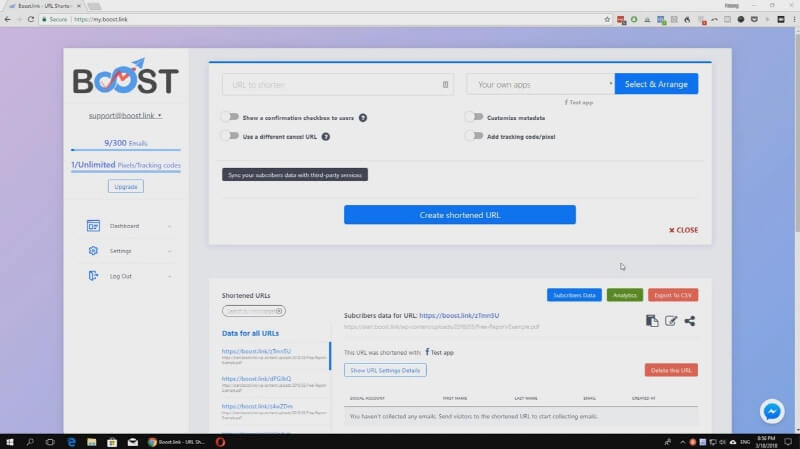The height and width of the screenshot is (449, 800).
Task: Open the Mail app on the taskbar
Action: click(x=133, y=442)
